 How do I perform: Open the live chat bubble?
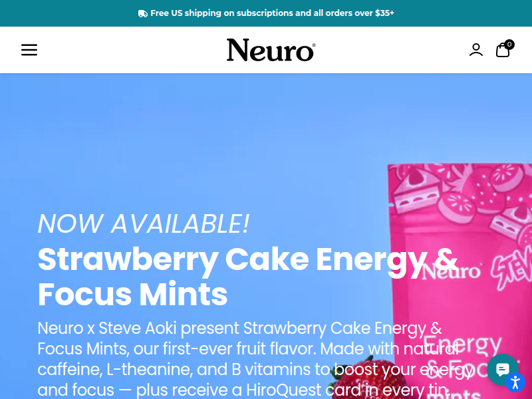click(x=503, y=370)
